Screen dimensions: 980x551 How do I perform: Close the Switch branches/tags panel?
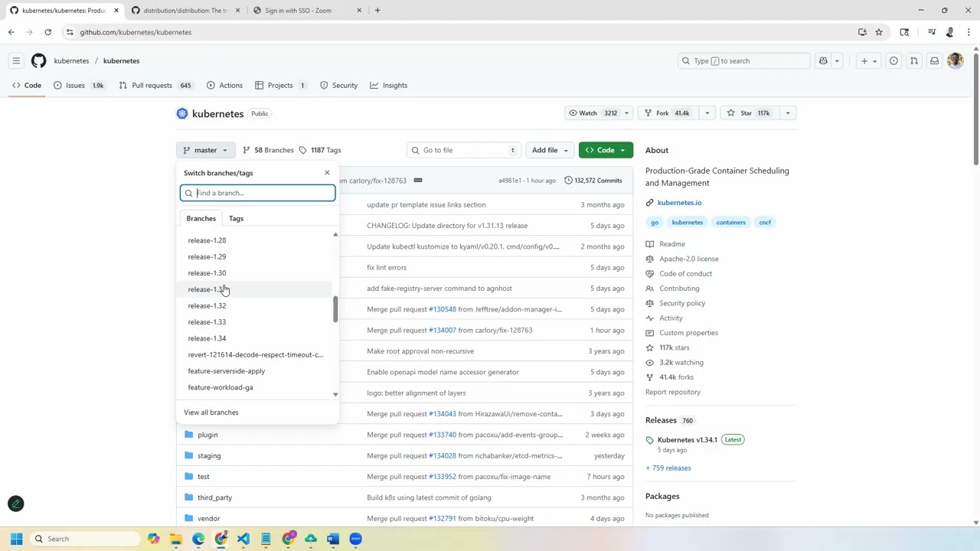click(x=327, y=173)
